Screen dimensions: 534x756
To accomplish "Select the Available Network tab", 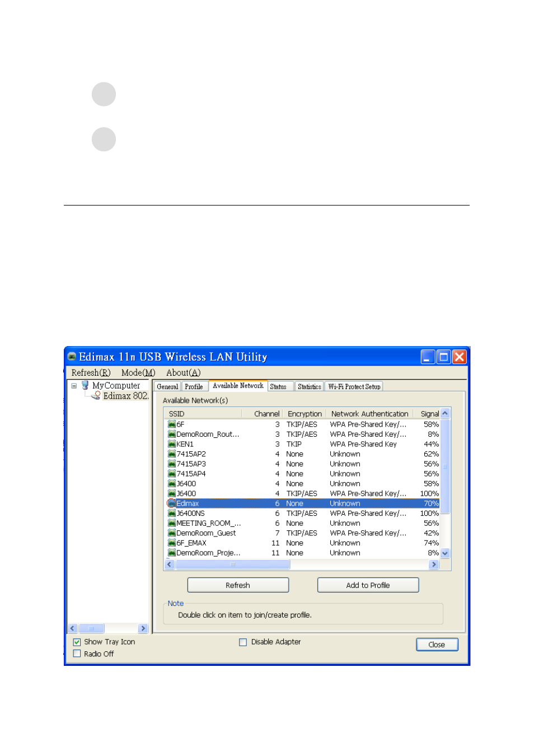I will [x=238, y=385].
